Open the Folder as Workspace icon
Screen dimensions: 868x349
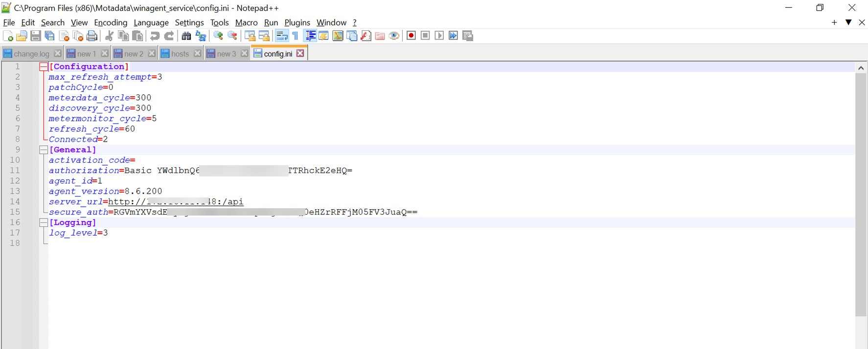point(380,36)
